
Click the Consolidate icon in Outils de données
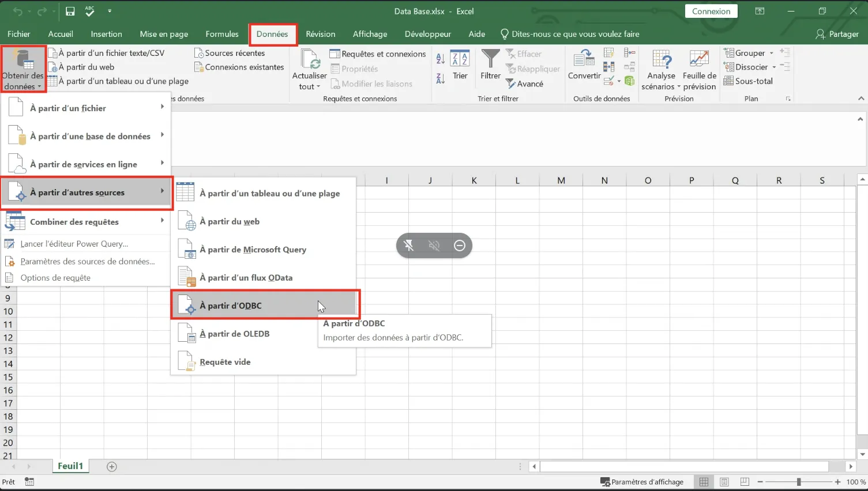[629, 53]
